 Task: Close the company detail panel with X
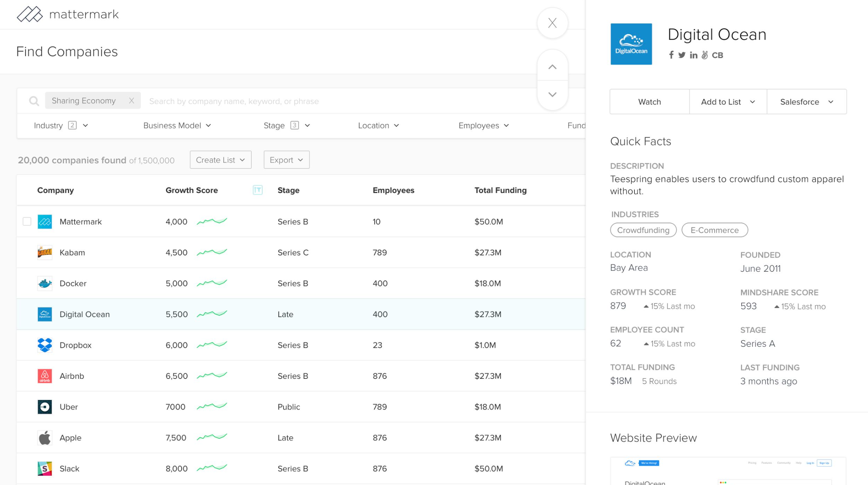click(x=552, y=23)
